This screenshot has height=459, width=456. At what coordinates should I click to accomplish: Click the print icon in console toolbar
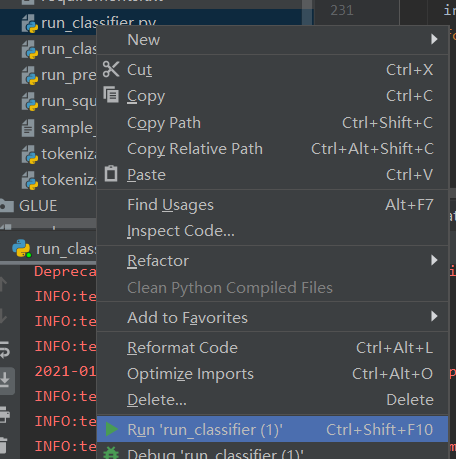(4, 414)
